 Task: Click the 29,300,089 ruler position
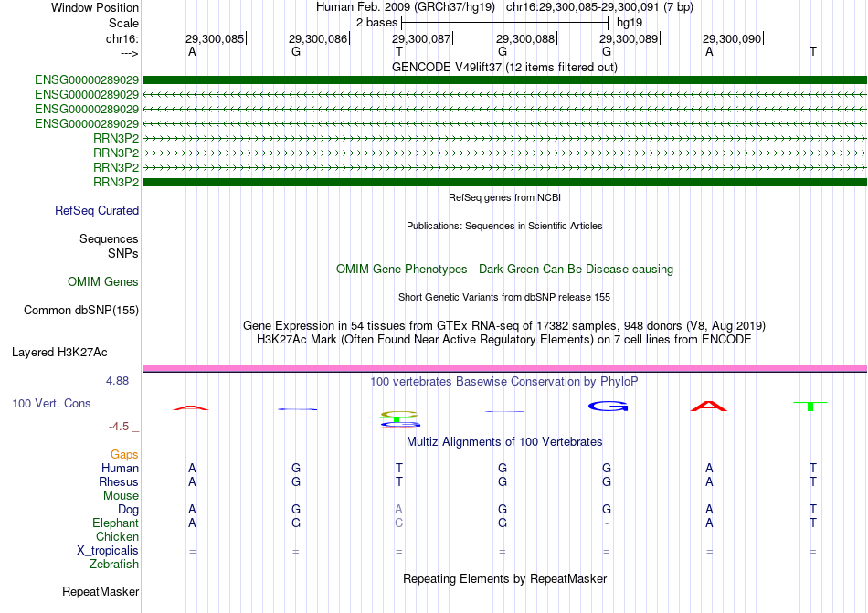629,38
